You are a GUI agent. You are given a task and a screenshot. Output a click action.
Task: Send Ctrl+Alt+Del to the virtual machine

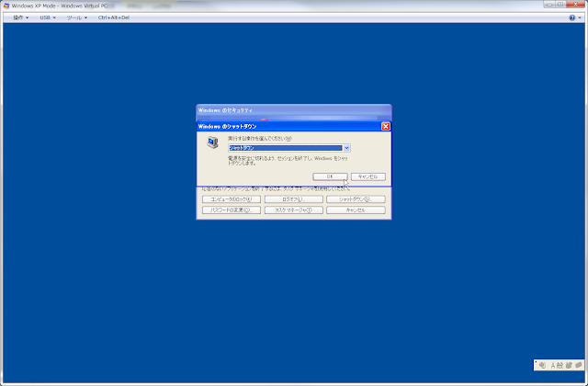click(114, 17)
